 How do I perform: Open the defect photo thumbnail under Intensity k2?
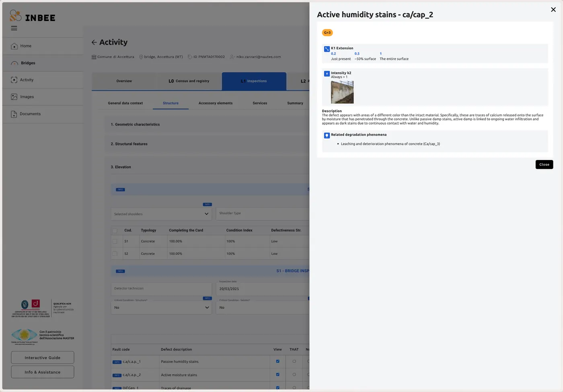342,92
